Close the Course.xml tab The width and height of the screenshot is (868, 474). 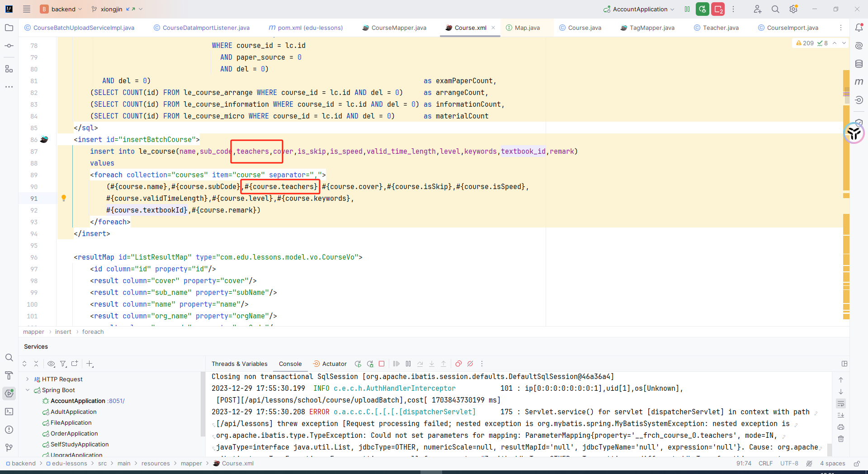(493, 28)
